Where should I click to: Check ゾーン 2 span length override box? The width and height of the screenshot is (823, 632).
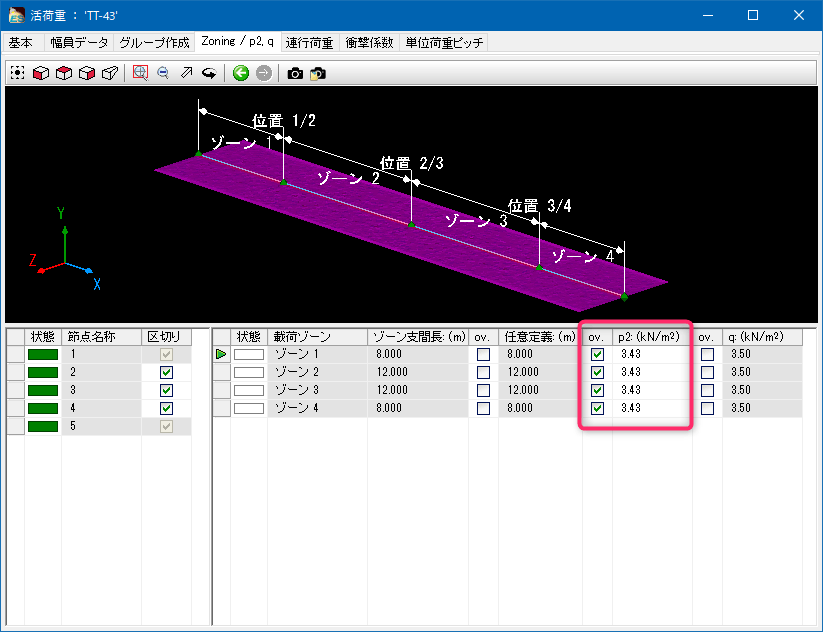point(483,372)
